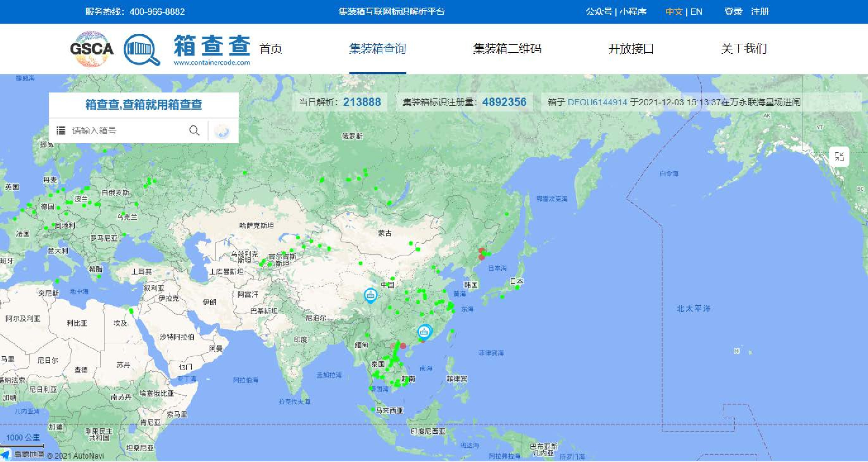This screenshot has width=868, height=462.
Task: Click the 请输入箱号 input field
Action: click(127, 130)
